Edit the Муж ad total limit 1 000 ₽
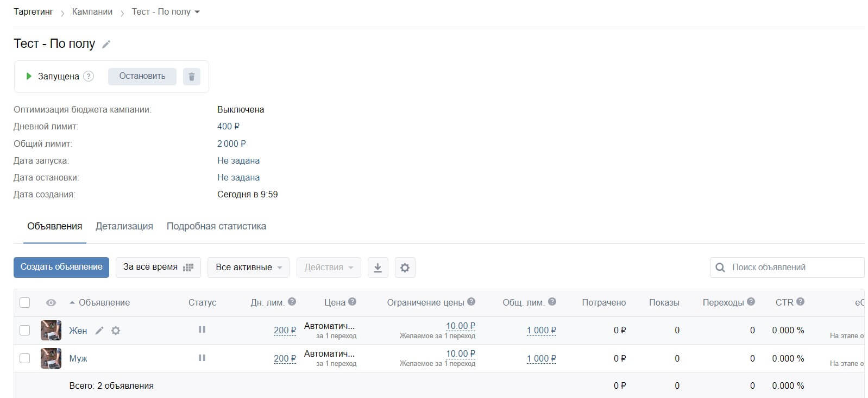 coord(542,359)
